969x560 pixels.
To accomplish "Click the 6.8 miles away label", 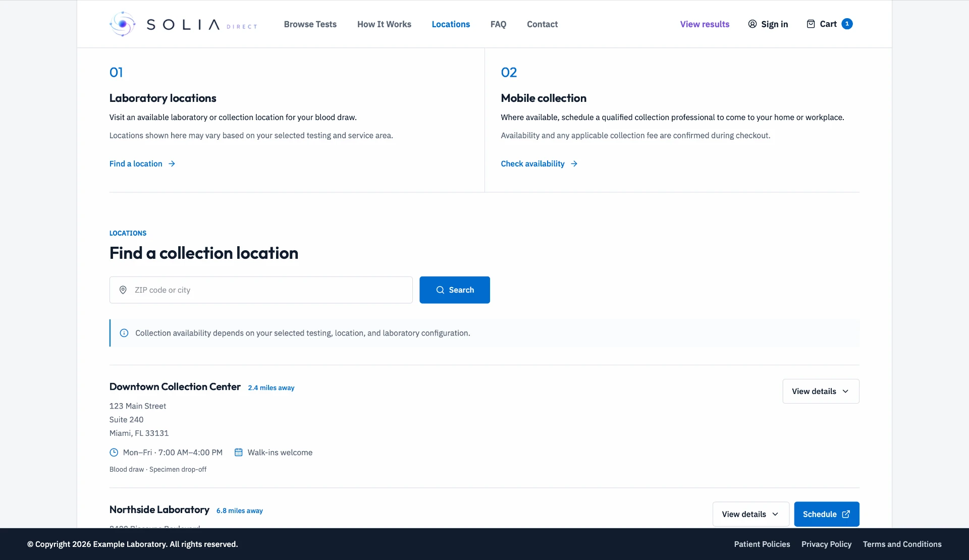I will tap(240, 511).
